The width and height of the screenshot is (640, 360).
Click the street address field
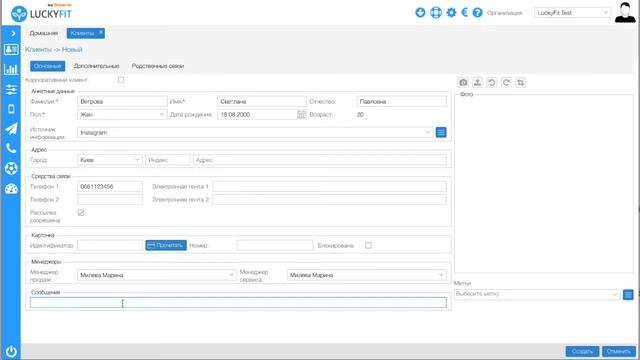[320, 160]
